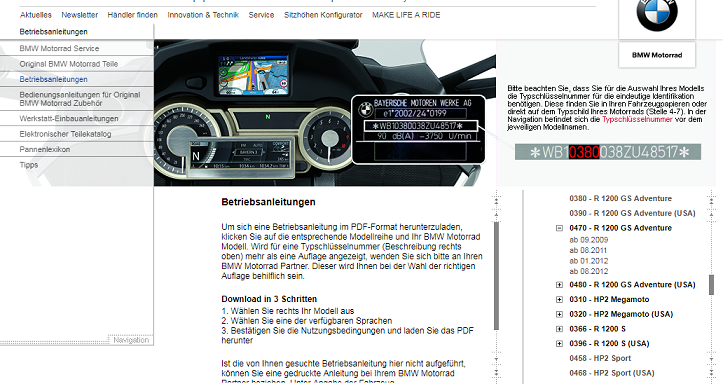Click the single up arrow of the model list scrollbar
Screen dimensions: 723x384
click(711, 213)
